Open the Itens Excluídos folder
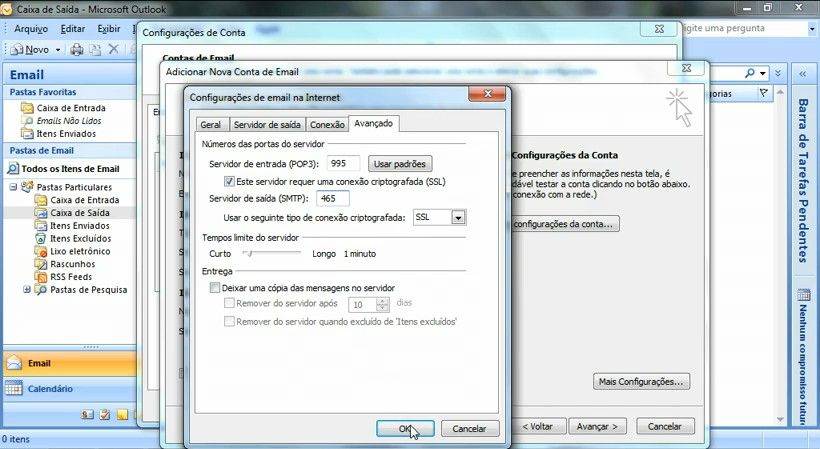The height and width of the screenshot is (449, 820). pyautogui.click(x=80, y=238)
